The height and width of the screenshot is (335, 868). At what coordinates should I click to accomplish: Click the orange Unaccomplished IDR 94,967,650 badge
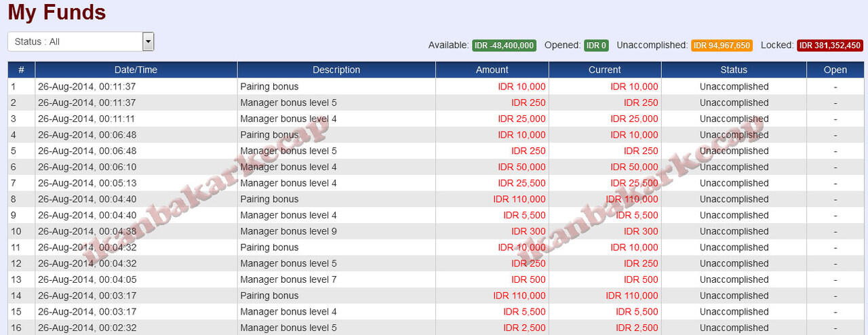[x=722, y=45]
